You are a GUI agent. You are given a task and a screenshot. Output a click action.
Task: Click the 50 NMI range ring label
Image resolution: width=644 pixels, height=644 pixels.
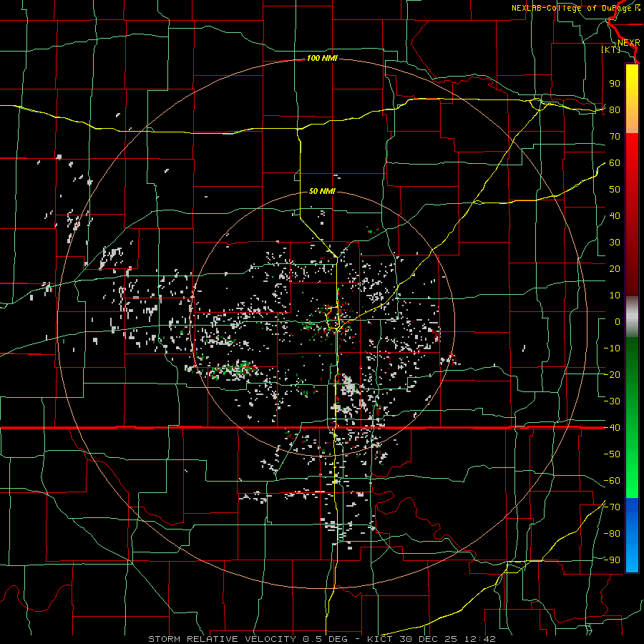322,191
